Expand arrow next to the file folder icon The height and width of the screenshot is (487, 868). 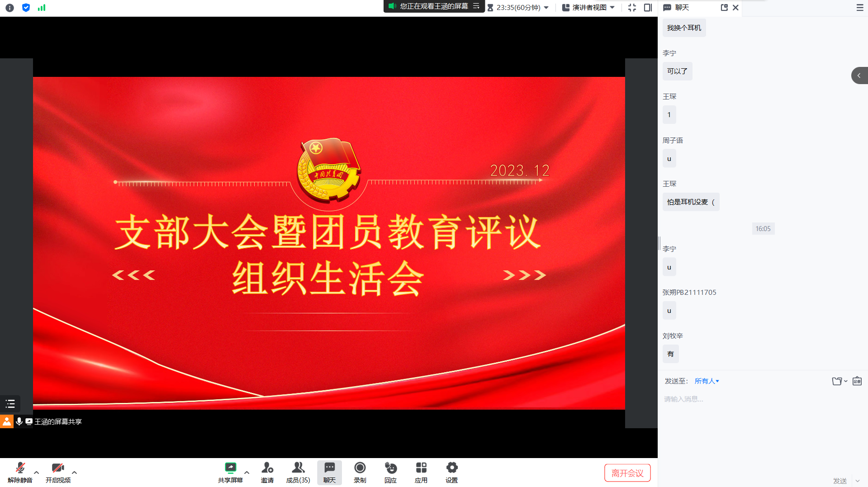tap(846, 381)
